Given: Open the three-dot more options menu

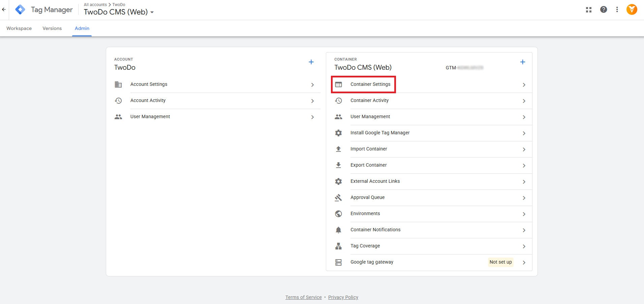Looking at the screenshot, I should coord(617,10).
